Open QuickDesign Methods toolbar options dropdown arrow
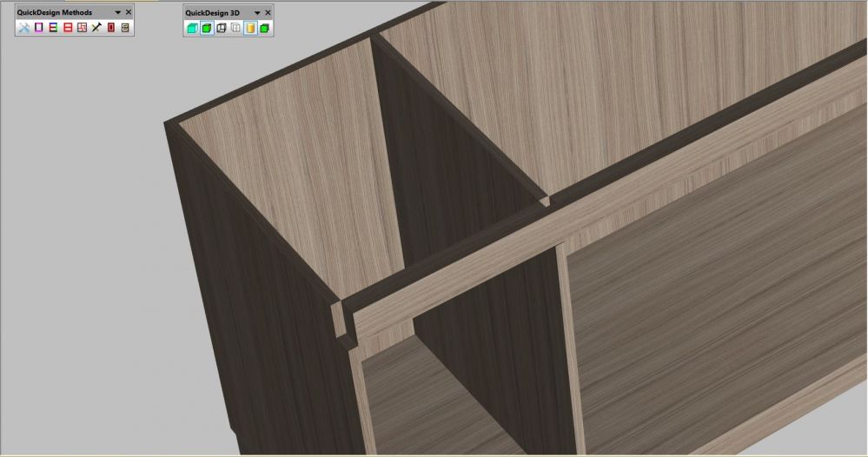The width and height of the screenshot is (868, 457). pos(118,12)
